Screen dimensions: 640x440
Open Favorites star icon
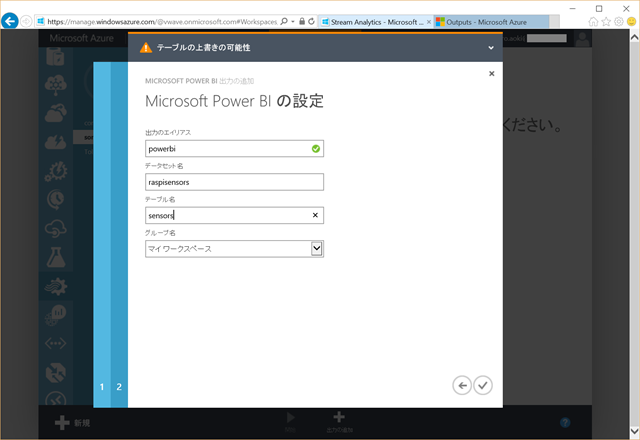606,22
